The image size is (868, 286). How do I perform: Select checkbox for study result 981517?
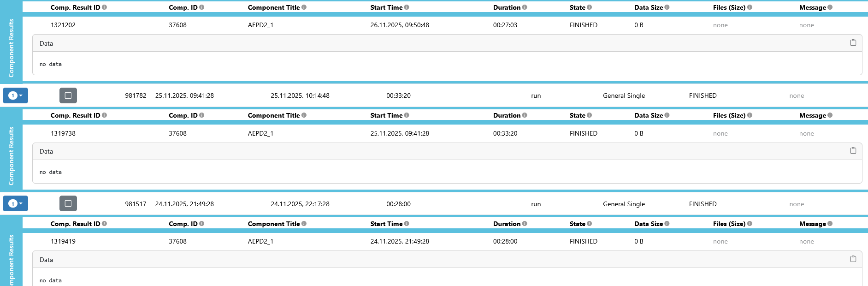coord(68,203)
